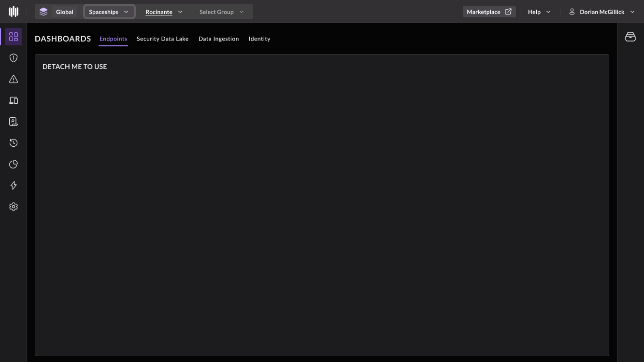The width and height of the screenshot is (644, 362).
Task: Open the Dorian McGillick user menu
Action: click(602, 12)
